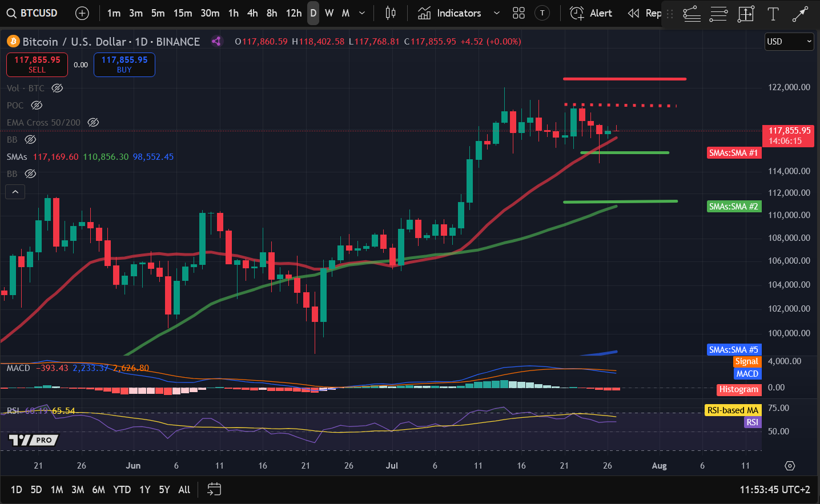This screenshot has width=820, height=504.
Task: Select the measure/position box tool
Action: [x=746, y=14]
